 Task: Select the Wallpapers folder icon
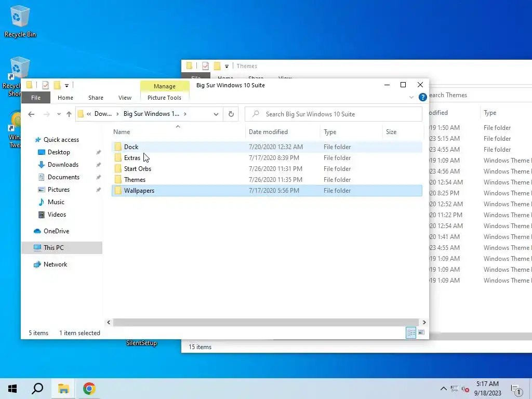(118, 190)
